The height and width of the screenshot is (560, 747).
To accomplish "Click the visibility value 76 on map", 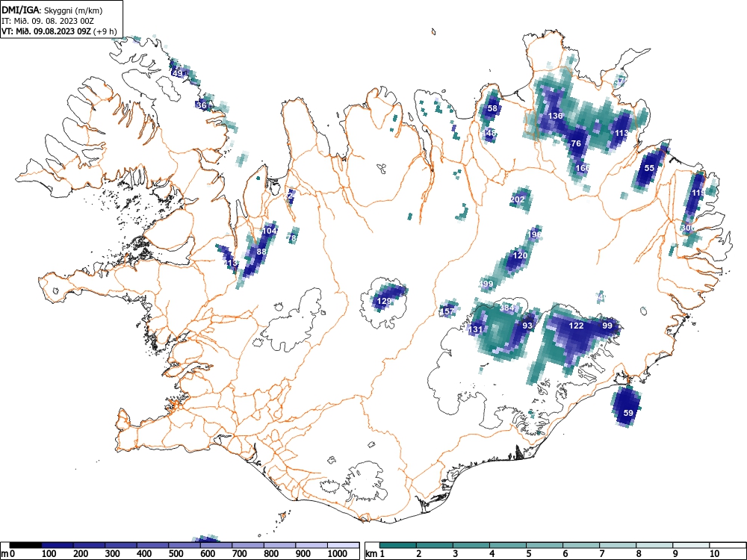I will [x=576, y=143].
